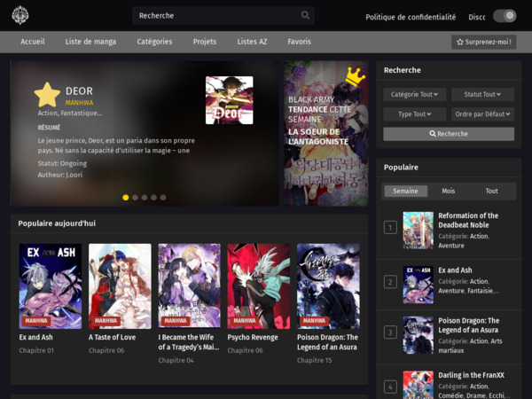The width and height of the screenshot is (532, 399).
Task: Click Arts martiaux category under Poison Dragon
Action: coord(470,346)
